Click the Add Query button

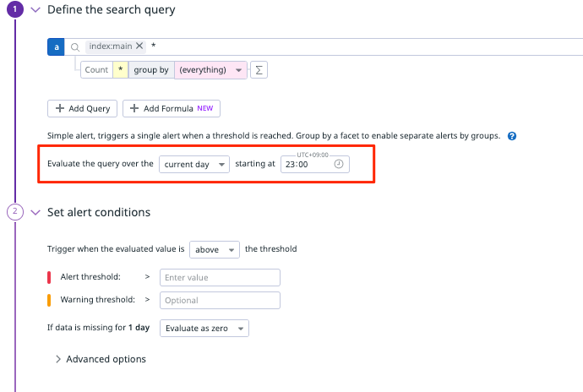82,109
